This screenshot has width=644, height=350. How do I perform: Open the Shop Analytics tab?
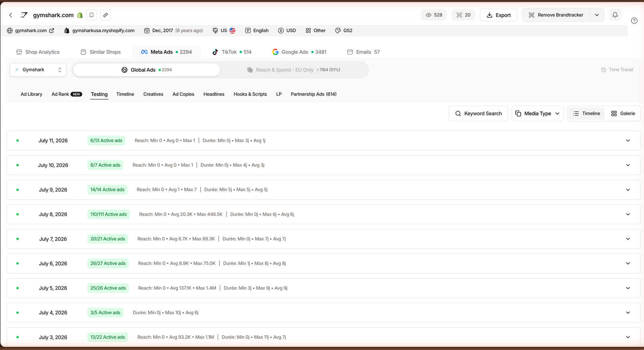[x=38, y=52]
